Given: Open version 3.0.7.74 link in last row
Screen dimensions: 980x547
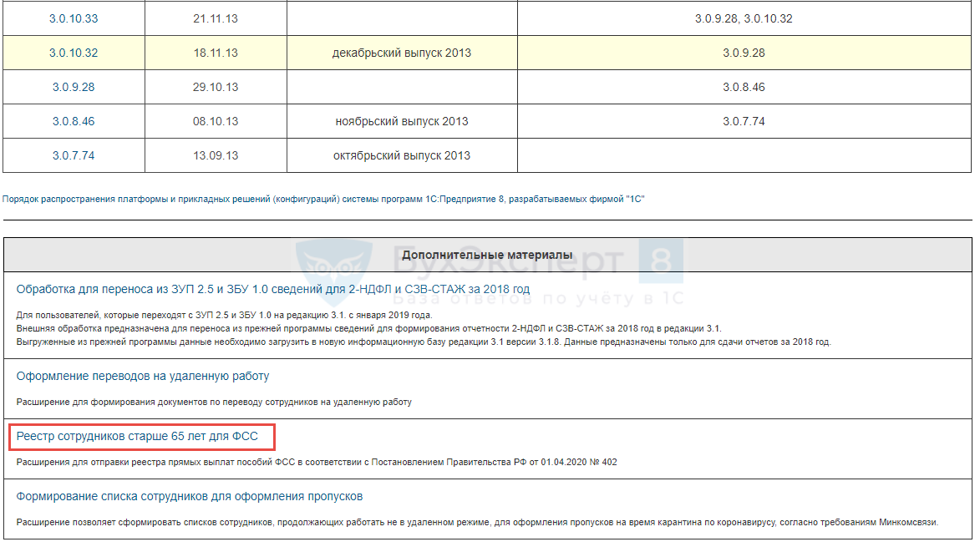Looking at the screenshot, I should pyautogui.click(x=74, y=155).
